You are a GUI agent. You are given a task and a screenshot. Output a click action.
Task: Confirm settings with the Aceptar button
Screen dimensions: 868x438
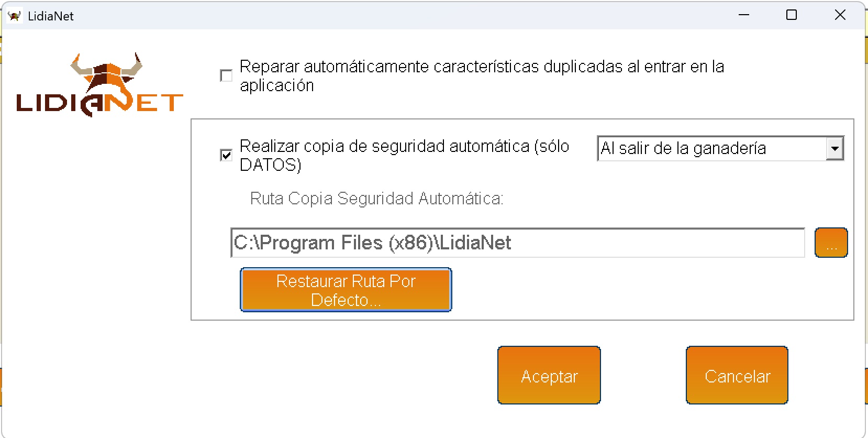coord(549,375)
